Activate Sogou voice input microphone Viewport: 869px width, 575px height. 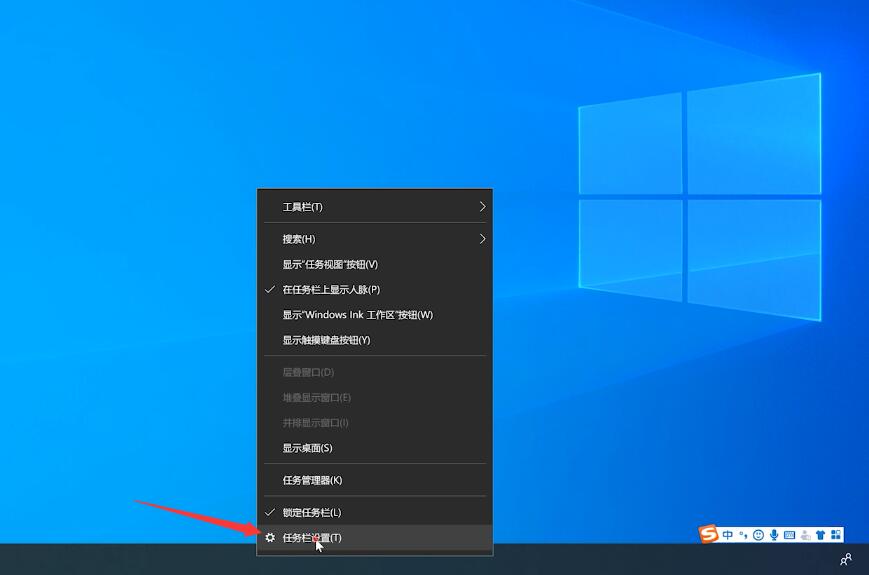(774, 535)
